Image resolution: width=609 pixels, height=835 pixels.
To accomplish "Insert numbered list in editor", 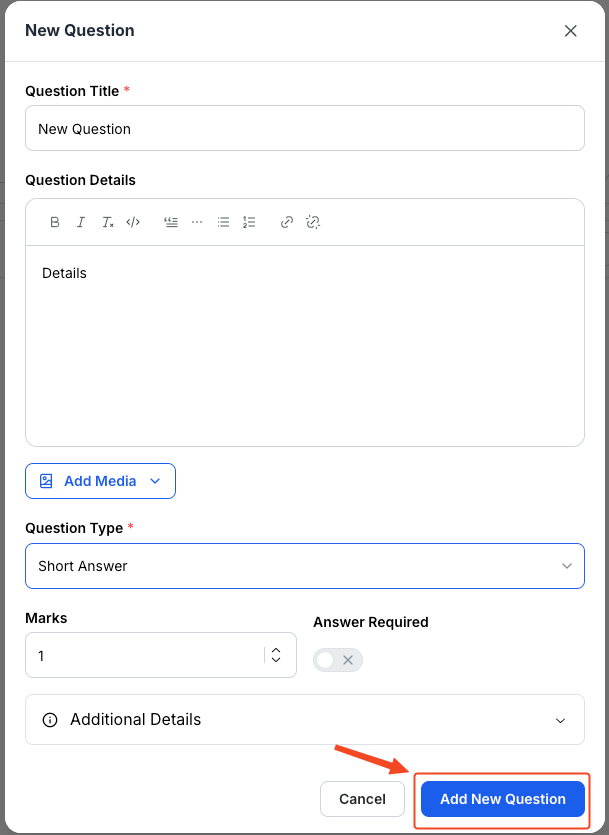I will (x=249, y=222).
